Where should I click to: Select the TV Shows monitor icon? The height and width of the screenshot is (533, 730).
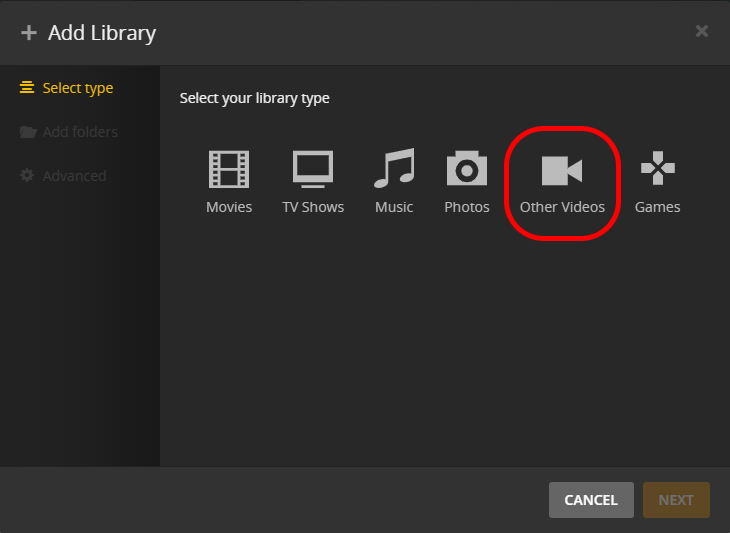[313, 169]
